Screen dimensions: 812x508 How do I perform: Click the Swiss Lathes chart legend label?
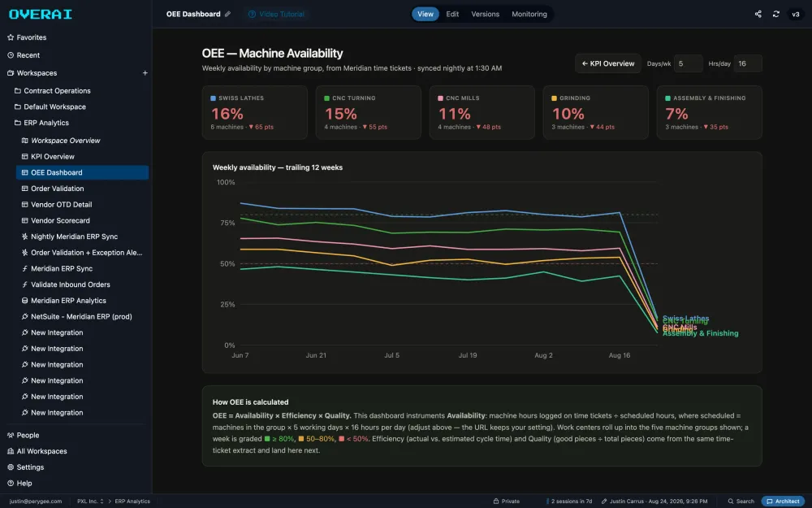click(x=685, y=318)
